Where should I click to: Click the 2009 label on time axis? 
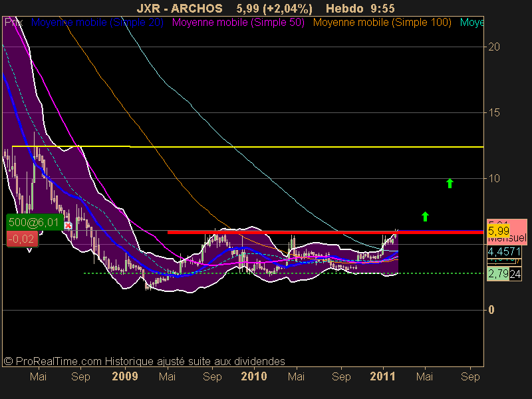[125, 376]
